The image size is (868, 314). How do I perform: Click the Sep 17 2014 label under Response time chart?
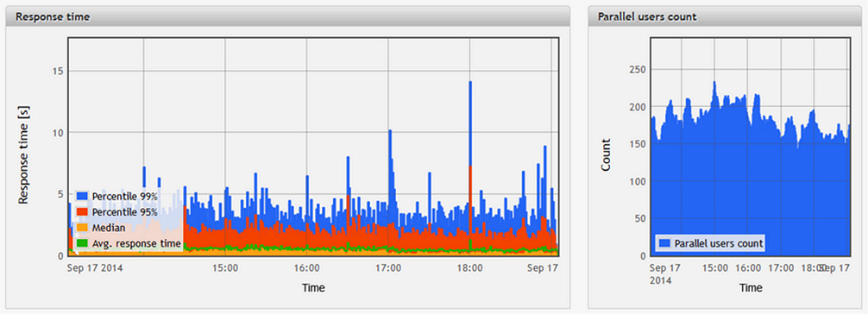tap(95, 267)
